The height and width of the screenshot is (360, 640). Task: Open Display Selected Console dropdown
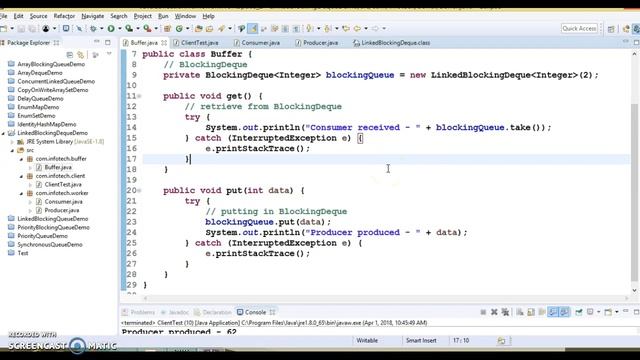click(599, 312)
